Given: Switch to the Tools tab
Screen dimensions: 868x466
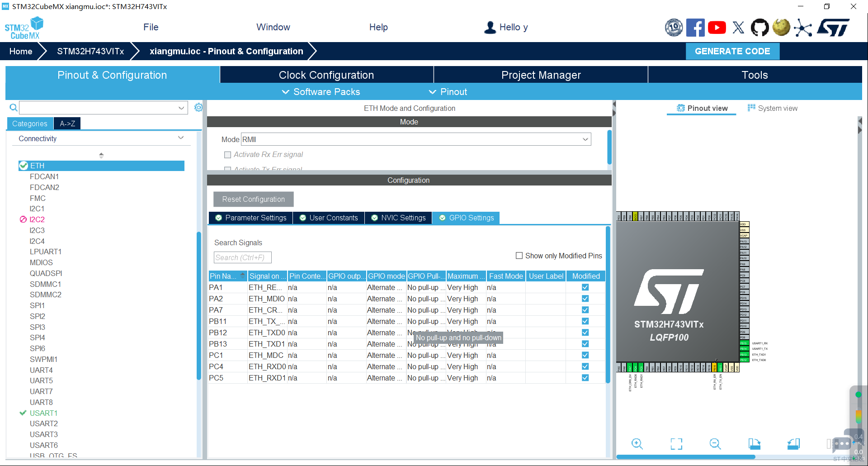Looking at the screenshot, I should coord(755,75).
